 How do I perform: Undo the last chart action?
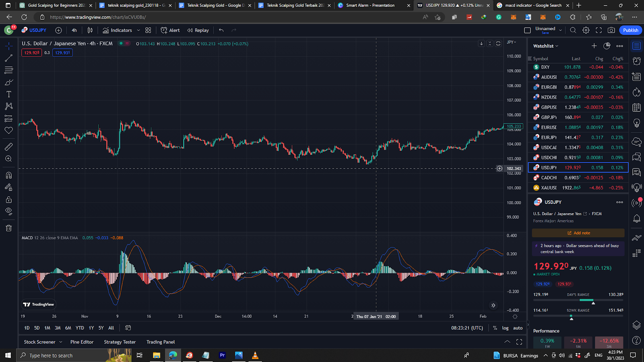(x=221, y=30)
